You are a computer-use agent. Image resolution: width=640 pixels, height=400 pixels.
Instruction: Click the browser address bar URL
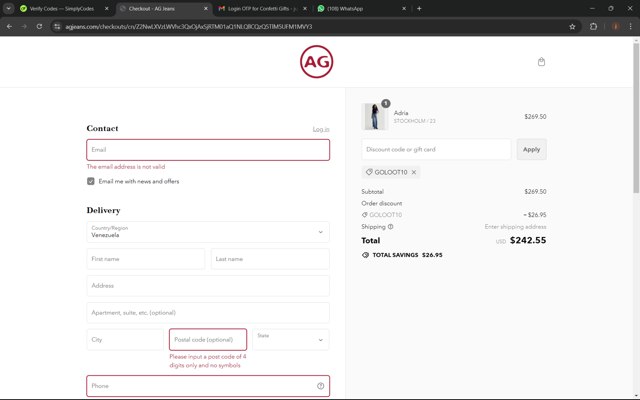(x=189, y=27)
